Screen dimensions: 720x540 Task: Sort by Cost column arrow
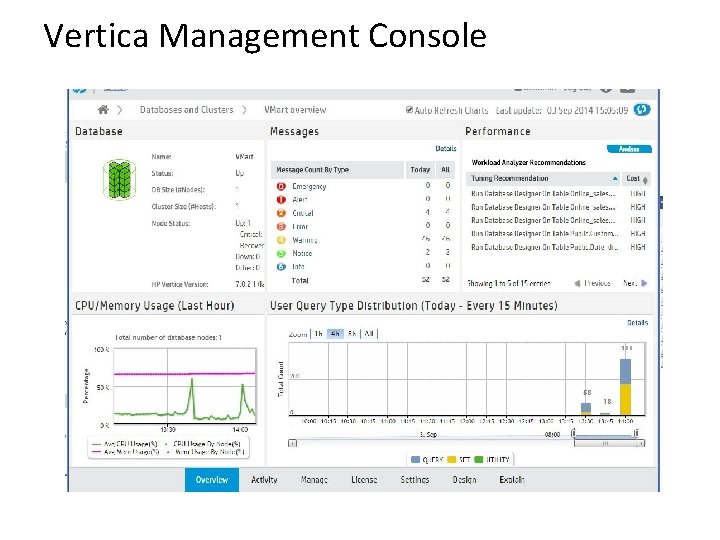click(645, 180)
